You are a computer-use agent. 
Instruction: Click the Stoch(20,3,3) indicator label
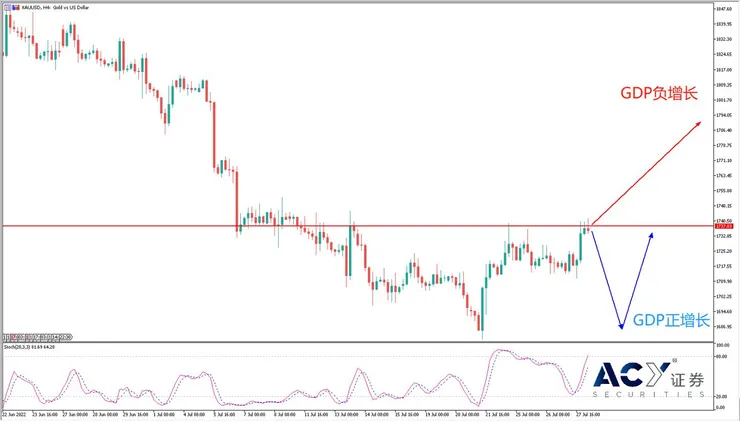[29, 347]
